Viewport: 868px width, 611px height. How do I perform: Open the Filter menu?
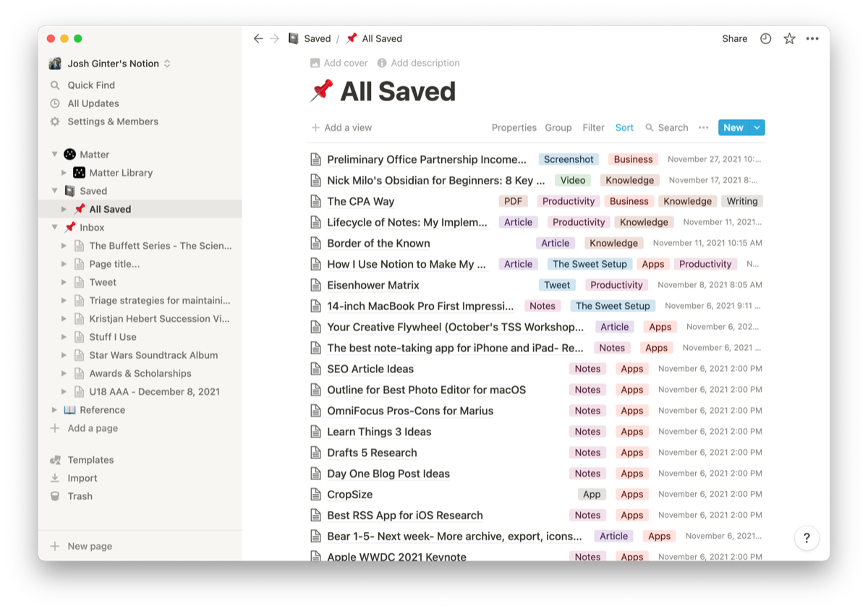pos(593,128)
